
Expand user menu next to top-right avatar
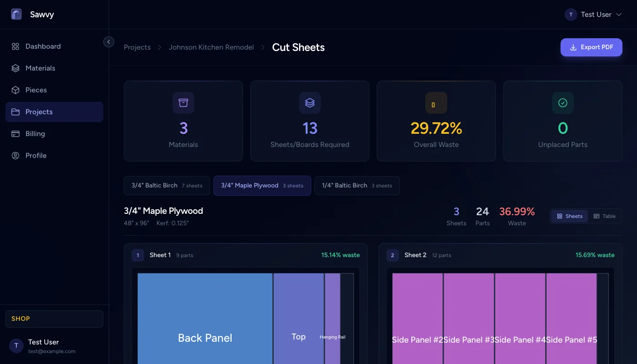tap(618, 14)
